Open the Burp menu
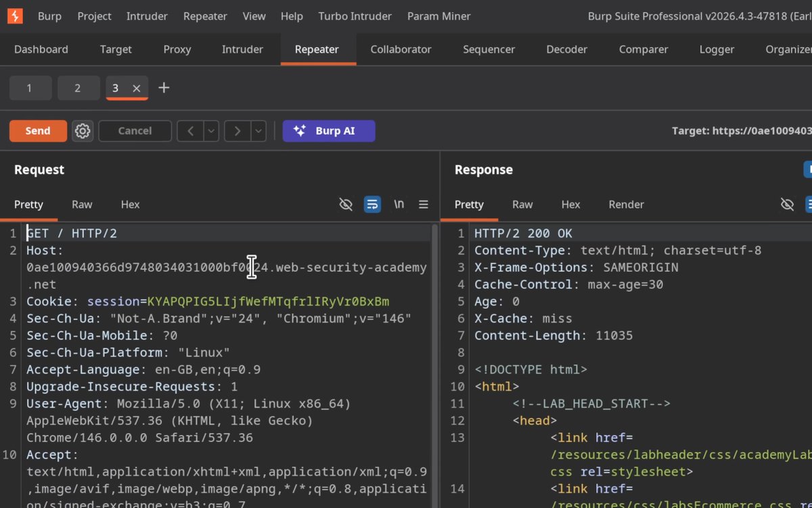 pos(49,16)
